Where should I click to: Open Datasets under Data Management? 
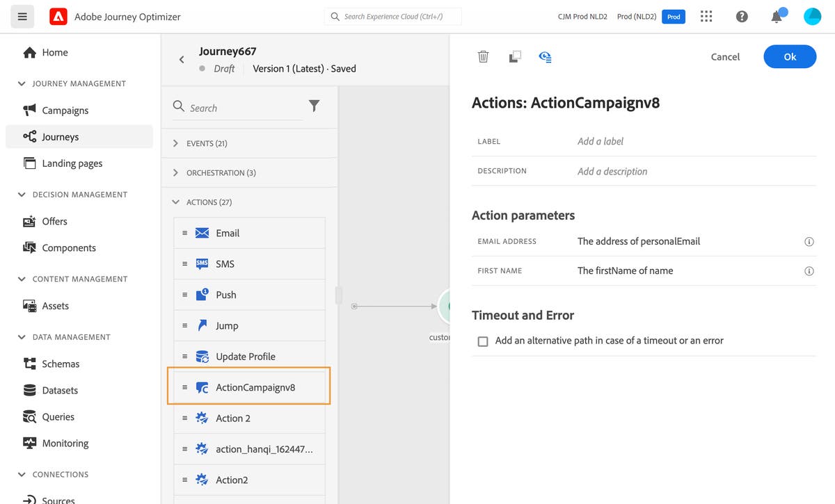[x=59, y=390]
